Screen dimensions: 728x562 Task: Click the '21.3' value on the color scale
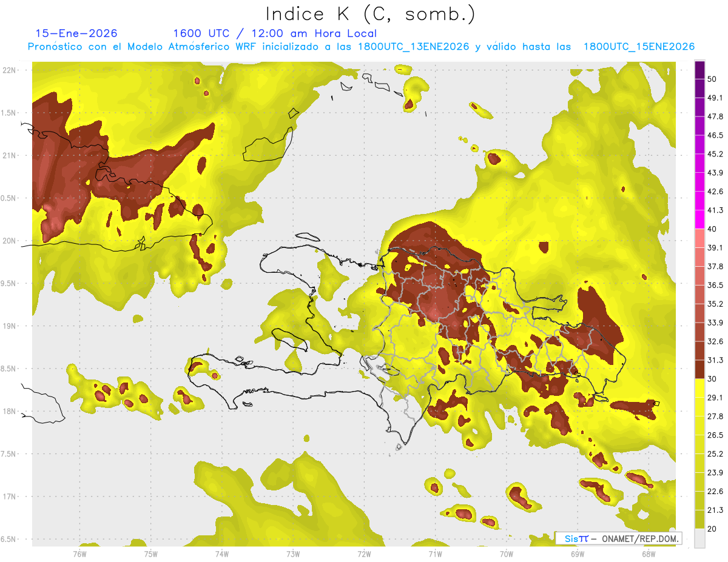pyautogui.click(x=715, y=510)
